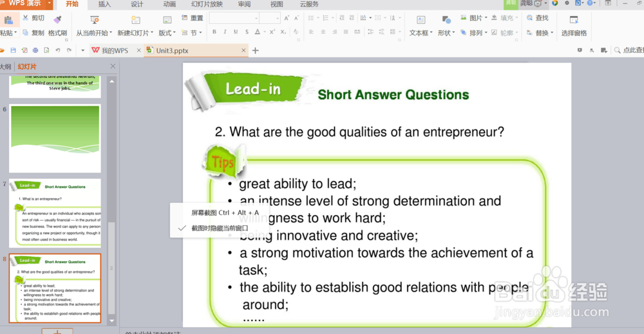The image size is (644, 334).
Task: Click the font color A button
Action: click(257, 32)
